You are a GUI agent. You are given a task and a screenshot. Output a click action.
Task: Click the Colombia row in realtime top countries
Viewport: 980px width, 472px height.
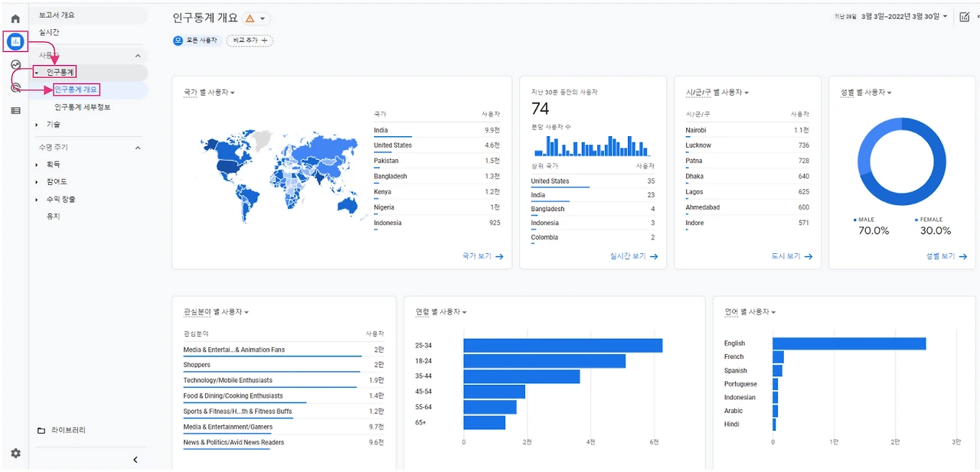point(593,238)
